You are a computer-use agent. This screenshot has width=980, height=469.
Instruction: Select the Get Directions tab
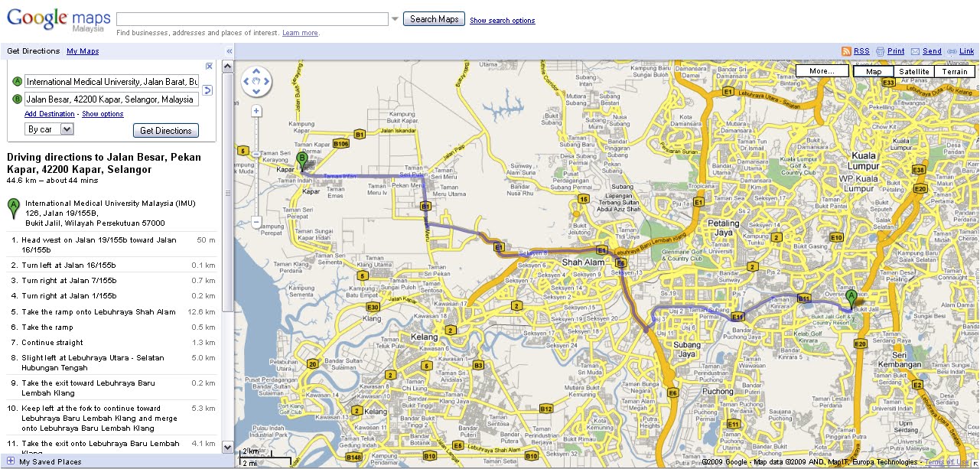pyautogui.click(x=33, y=51)
